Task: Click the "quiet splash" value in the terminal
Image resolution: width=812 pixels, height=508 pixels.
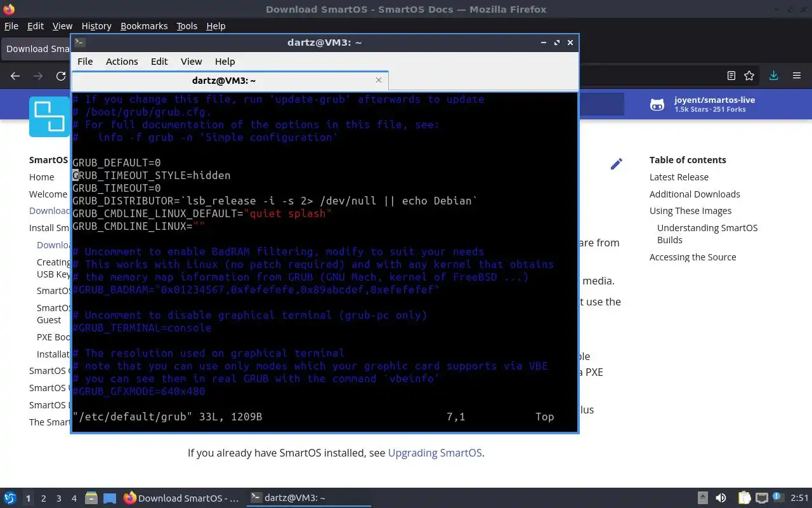Action: click(288, 213)
